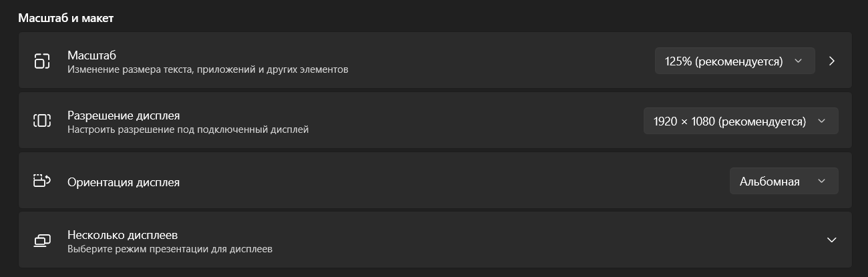Click the Масштаб scale icon
Viewport: 868px width, 277px height.
(42, 61)
